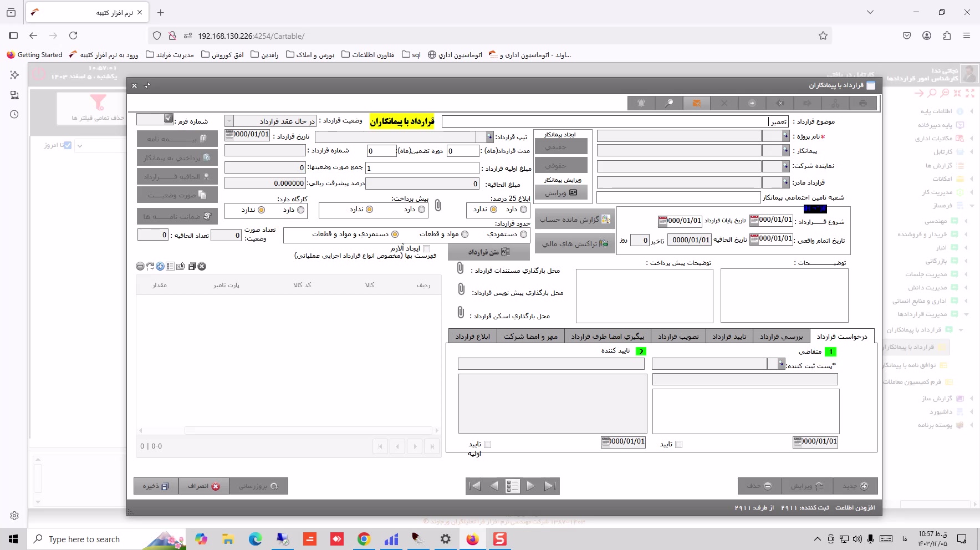Click the record list icon in navigation bar
The width and height of the screenshot is (980, 550).
pos(512,486)
